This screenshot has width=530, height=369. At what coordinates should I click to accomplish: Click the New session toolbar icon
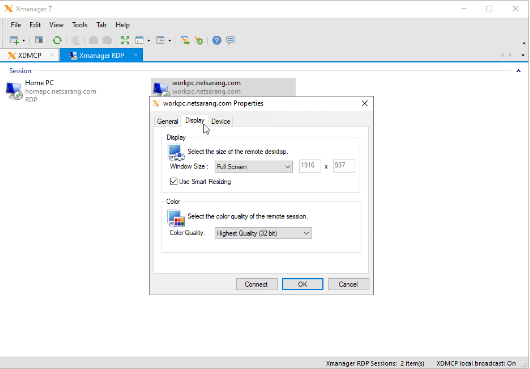pyautogui.click(x=14, y=40)
